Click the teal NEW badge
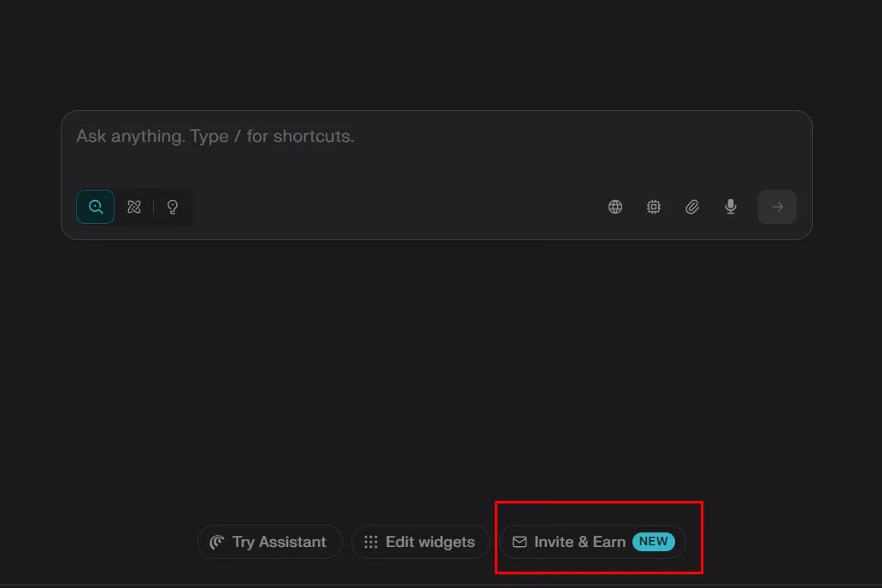This screenshot has width=882, height=588. tap(654, 541)
